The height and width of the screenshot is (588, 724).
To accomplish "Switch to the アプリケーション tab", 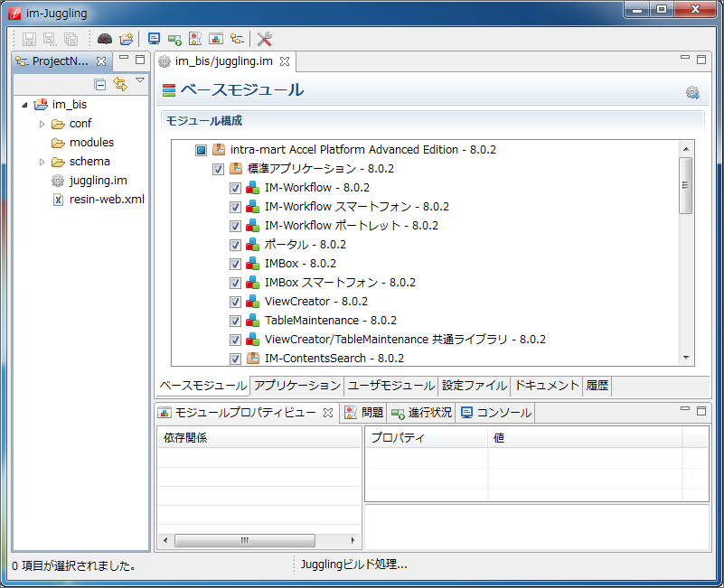I will pos(296,386).
